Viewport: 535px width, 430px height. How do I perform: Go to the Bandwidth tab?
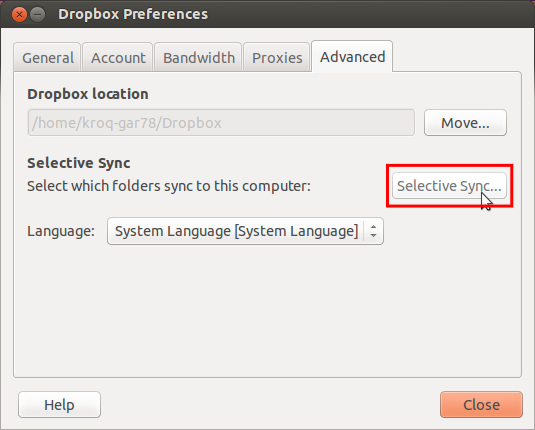click(x=199, y=57)
